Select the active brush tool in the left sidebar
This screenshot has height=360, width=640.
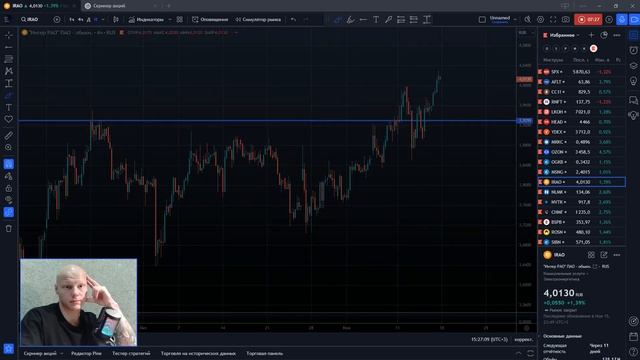click(x=9, y=96)
